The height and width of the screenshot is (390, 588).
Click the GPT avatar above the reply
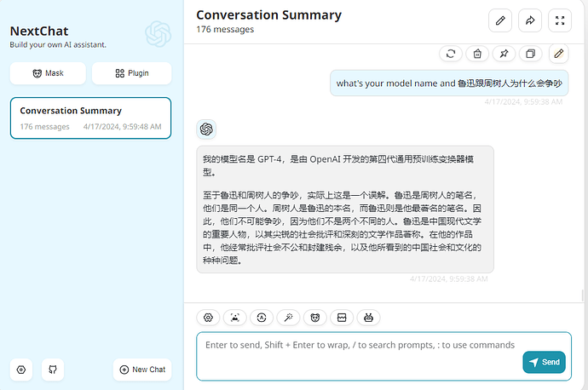(206, 129)
